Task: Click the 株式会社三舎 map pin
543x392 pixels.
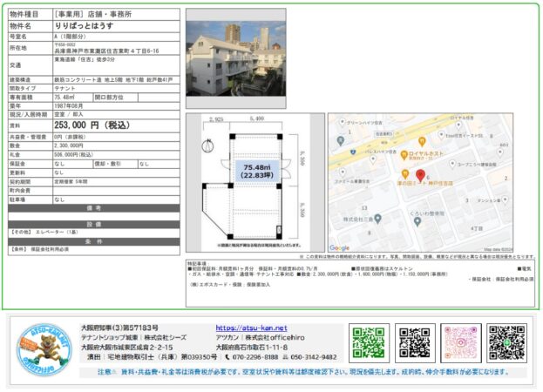Action: (x=377, y=219)
